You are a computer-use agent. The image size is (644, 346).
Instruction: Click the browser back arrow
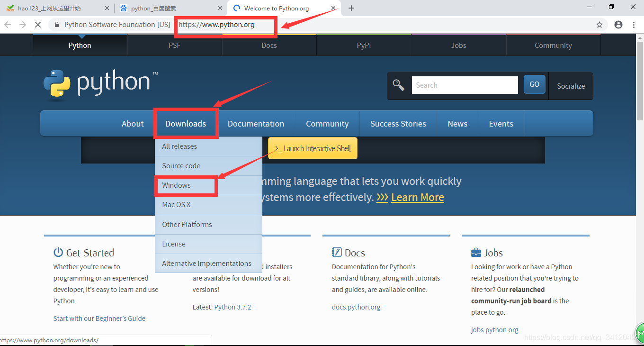pyautogui.click(x=8, y=25)
